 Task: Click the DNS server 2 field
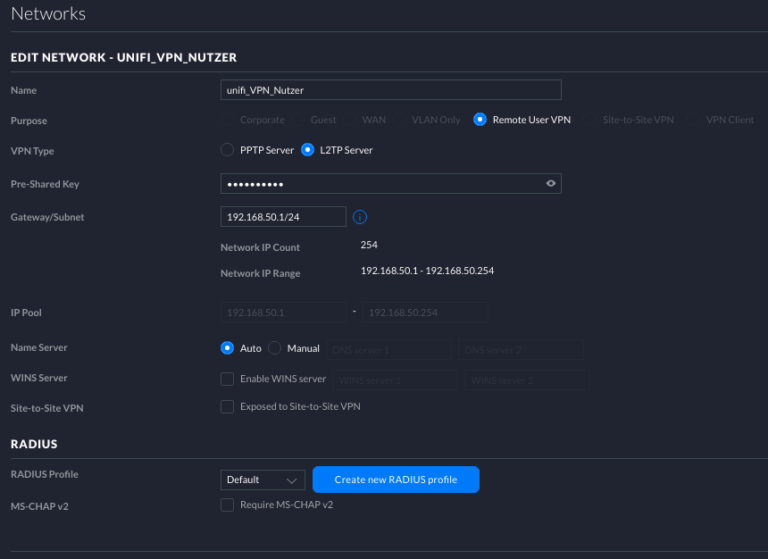(521, 350)
